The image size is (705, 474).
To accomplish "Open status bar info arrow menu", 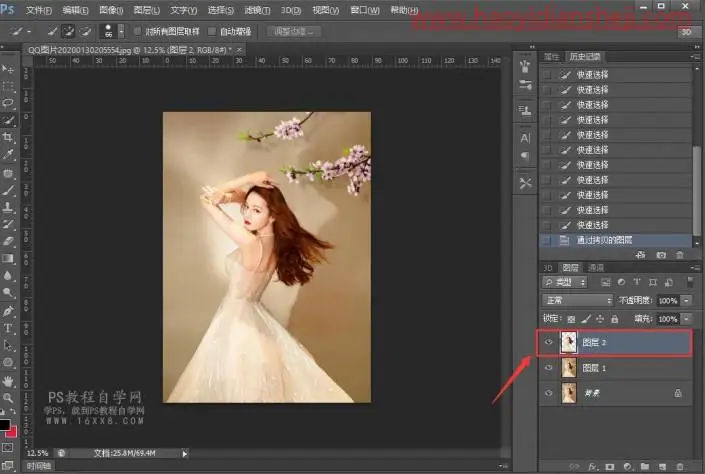I will click(x=184, y=454).
